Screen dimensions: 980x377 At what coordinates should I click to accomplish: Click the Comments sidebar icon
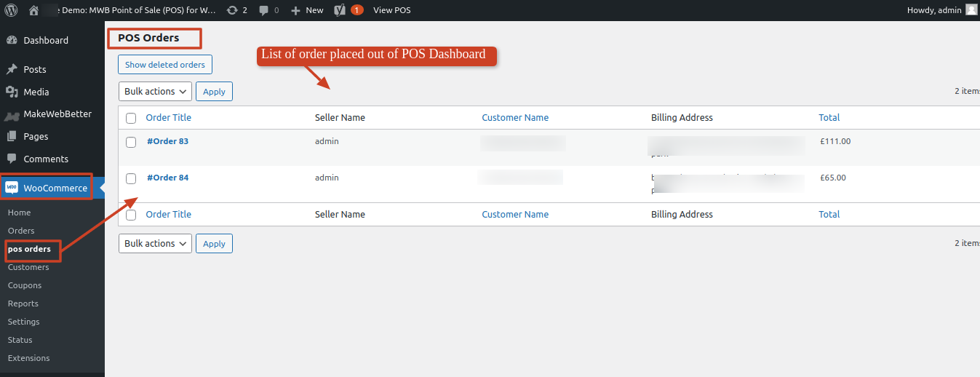(x=12, y=159)
